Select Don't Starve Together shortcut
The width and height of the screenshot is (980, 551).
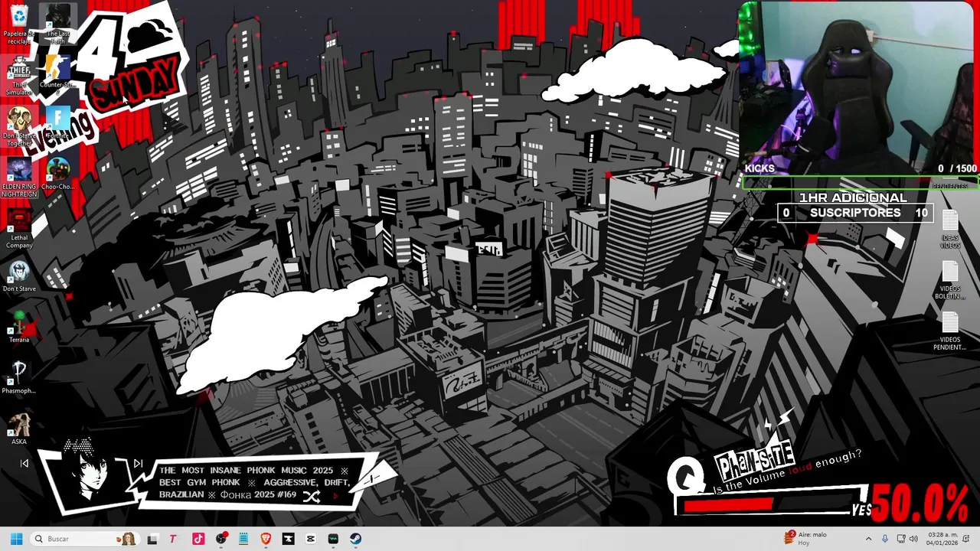(x=18, y=127)
